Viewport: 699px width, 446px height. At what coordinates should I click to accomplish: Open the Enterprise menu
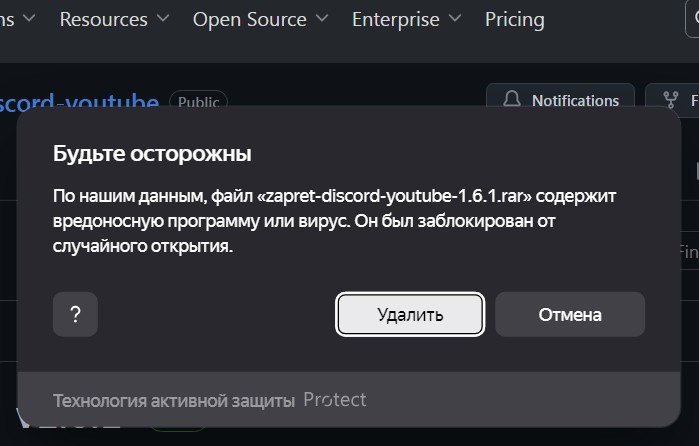395,20
